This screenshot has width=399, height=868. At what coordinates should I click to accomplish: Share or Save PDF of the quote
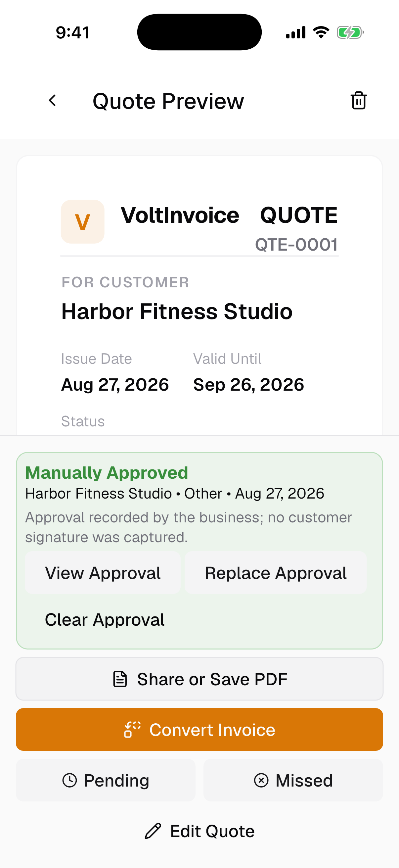pyautogui.click(x=199, y=679)
